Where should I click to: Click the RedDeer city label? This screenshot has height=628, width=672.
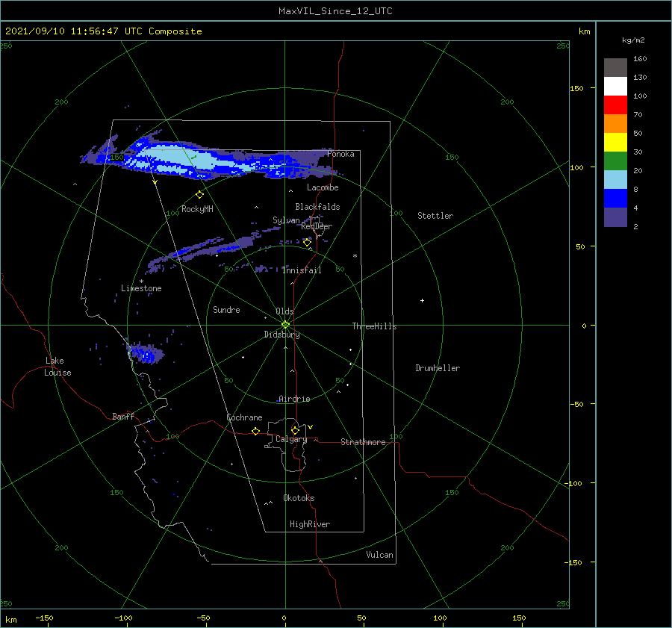pos(317,226)
